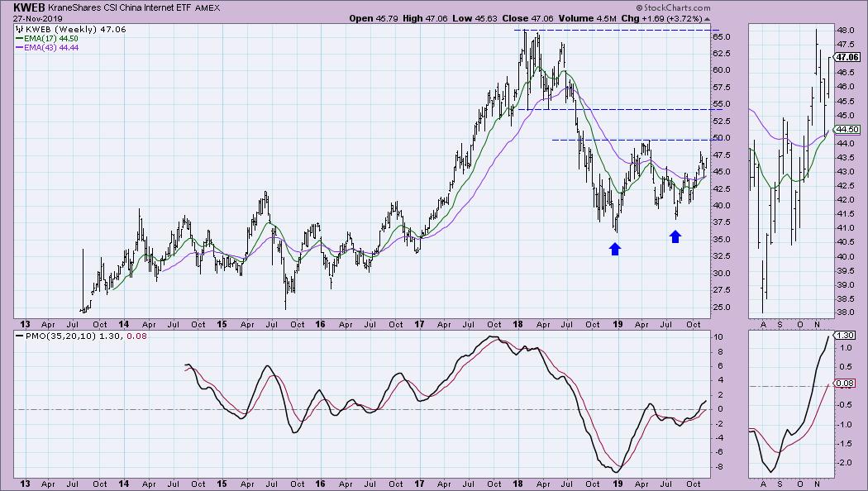Click the boxed 1.30 PMO value tag
Viewport: 868px width, 491px height.
coord(845,336)
